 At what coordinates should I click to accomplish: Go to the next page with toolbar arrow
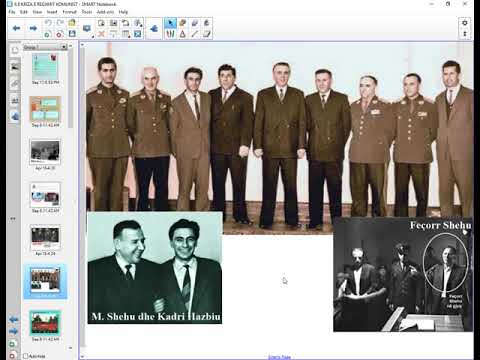tap(33, 28)
